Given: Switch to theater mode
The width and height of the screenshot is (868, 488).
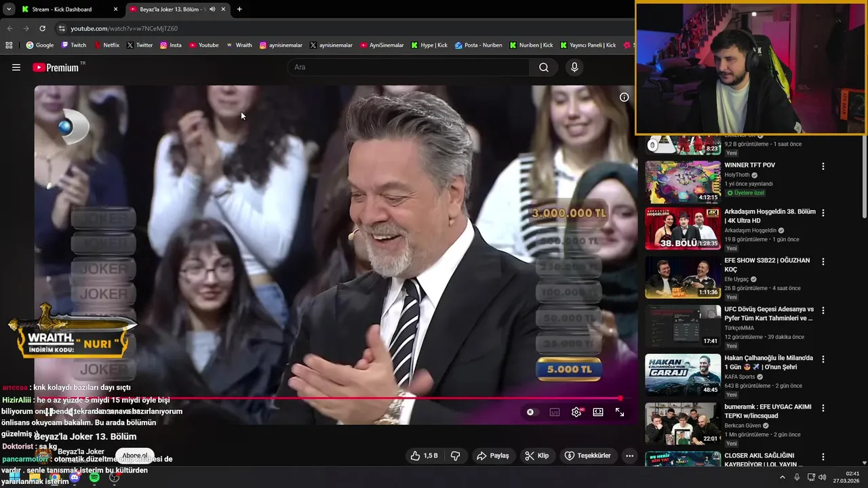Looking at the screenshot, I should (598, 412).
